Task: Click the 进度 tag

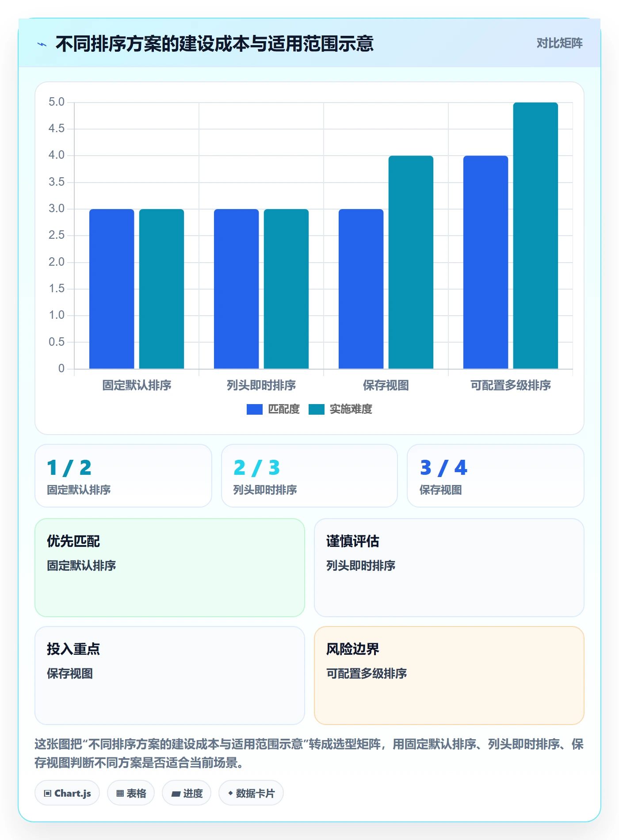Action: click(x=187, y=793)
